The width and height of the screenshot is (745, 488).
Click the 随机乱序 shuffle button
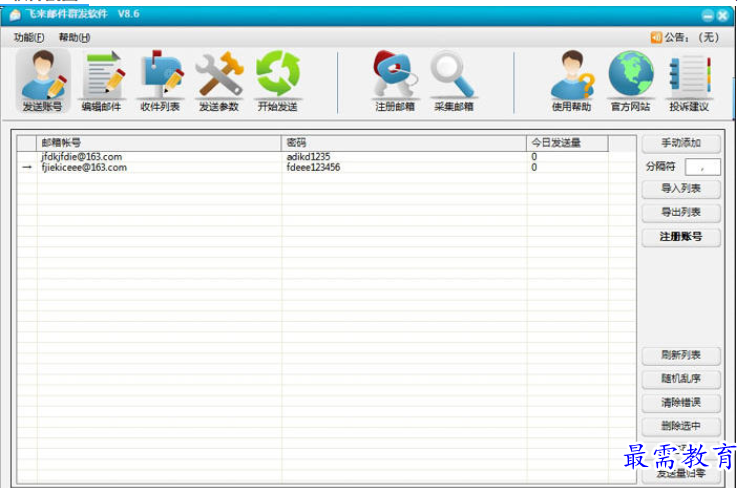(680, 379)
